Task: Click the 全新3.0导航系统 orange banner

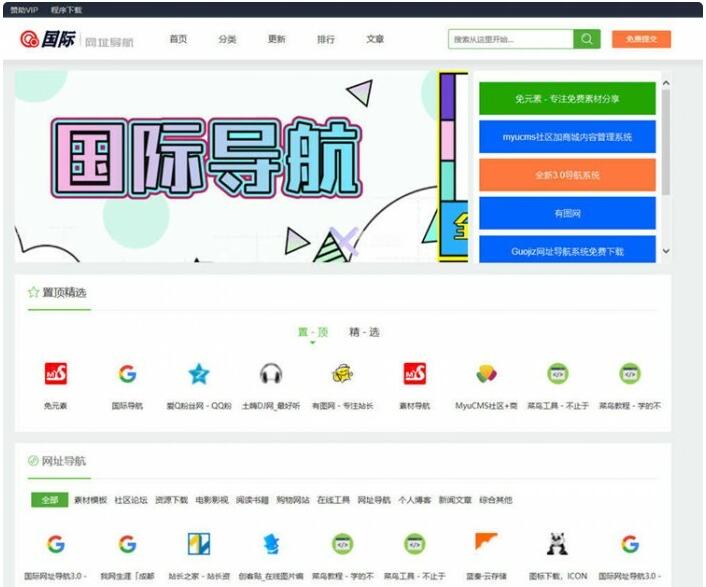Action: [567, 175]
